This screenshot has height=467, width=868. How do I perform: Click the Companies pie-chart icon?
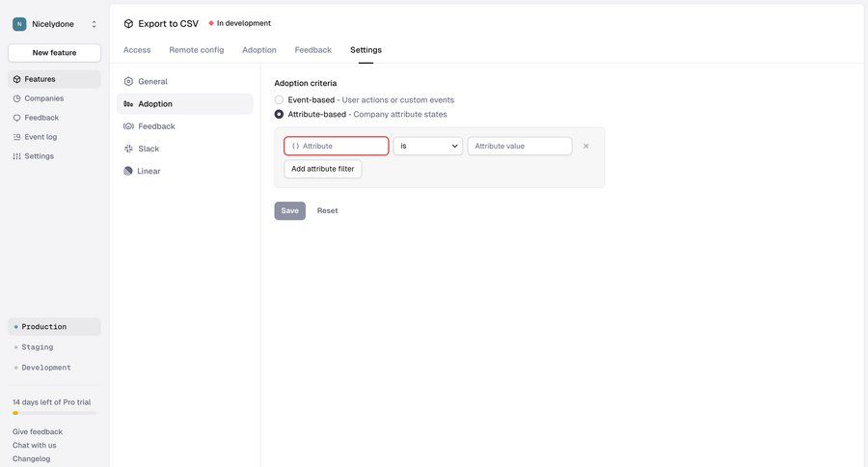point(16,98)
